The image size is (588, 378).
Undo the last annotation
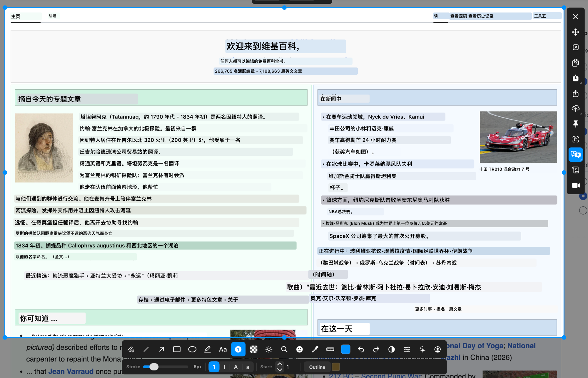361,349
